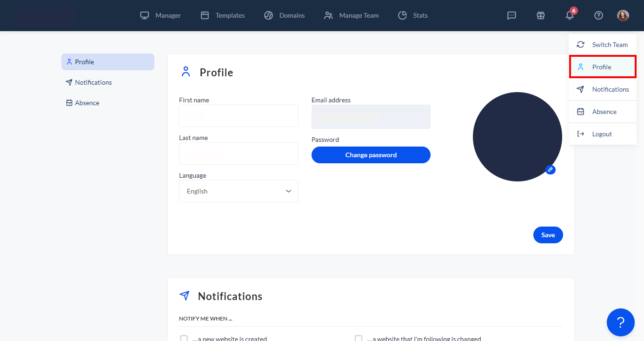Screen dimensions: 644x341
Task: Open the notifications bell icon
Action: click(x=570, y=15)
